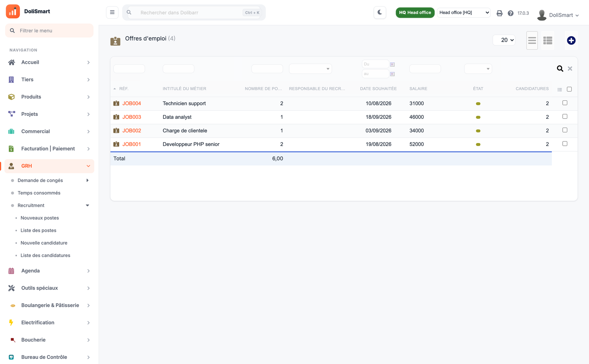Image resolution: width=589 pixels, height=364 pixels.
Task: Select Nouveaux postes menu item
Action: coord(40,218)
